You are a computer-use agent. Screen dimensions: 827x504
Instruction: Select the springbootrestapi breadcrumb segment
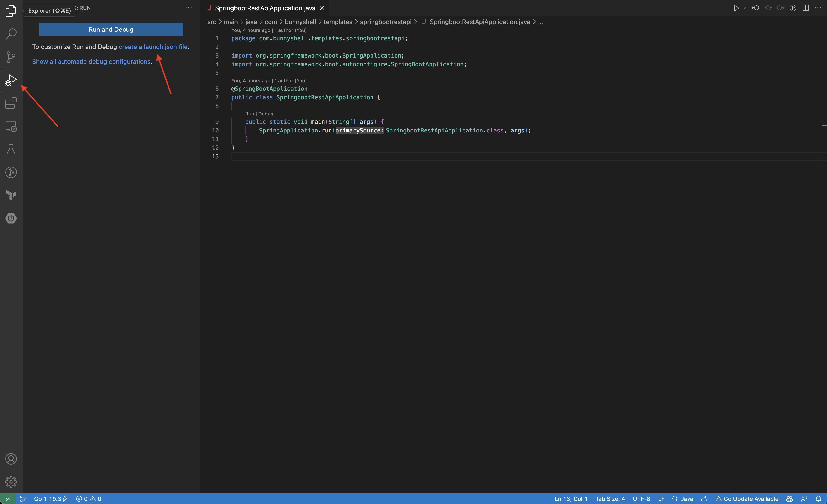tap(386, 22)
